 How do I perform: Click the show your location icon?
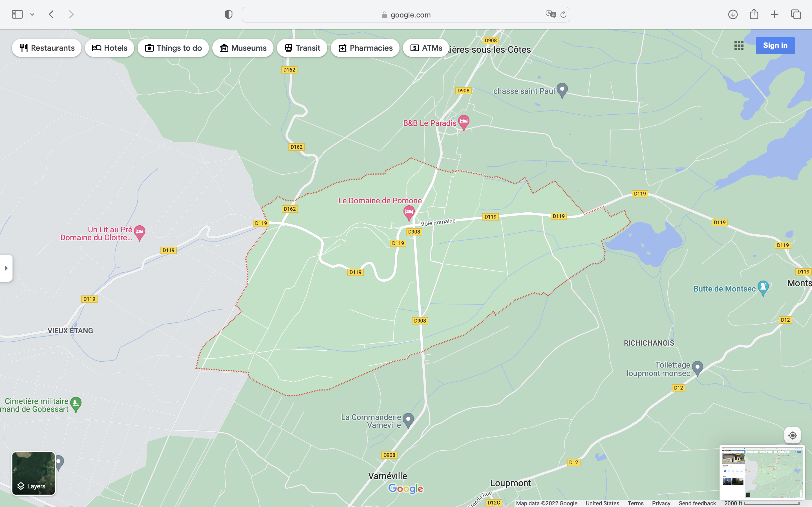(x=792, y=435)
